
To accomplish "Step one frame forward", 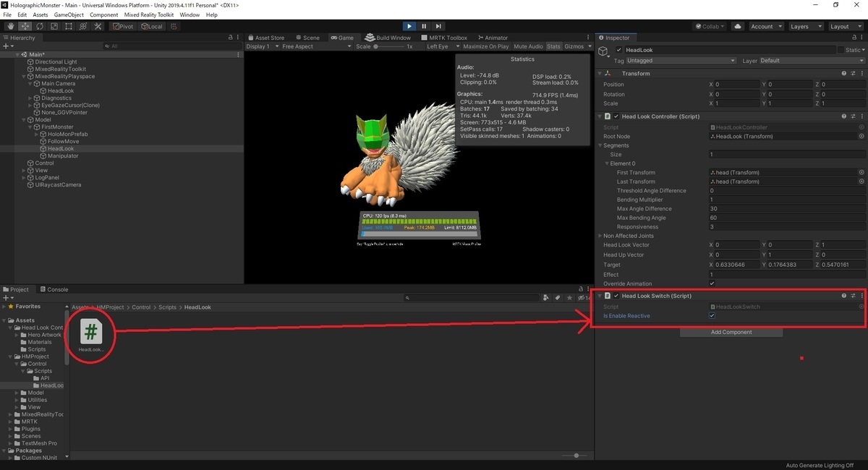I will point(438,26).
